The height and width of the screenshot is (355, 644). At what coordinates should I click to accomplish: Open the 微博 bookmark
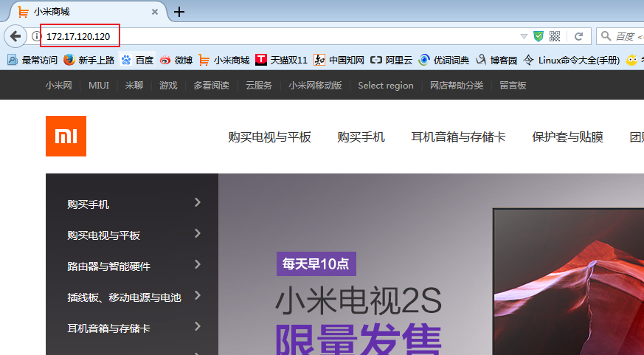176,60
